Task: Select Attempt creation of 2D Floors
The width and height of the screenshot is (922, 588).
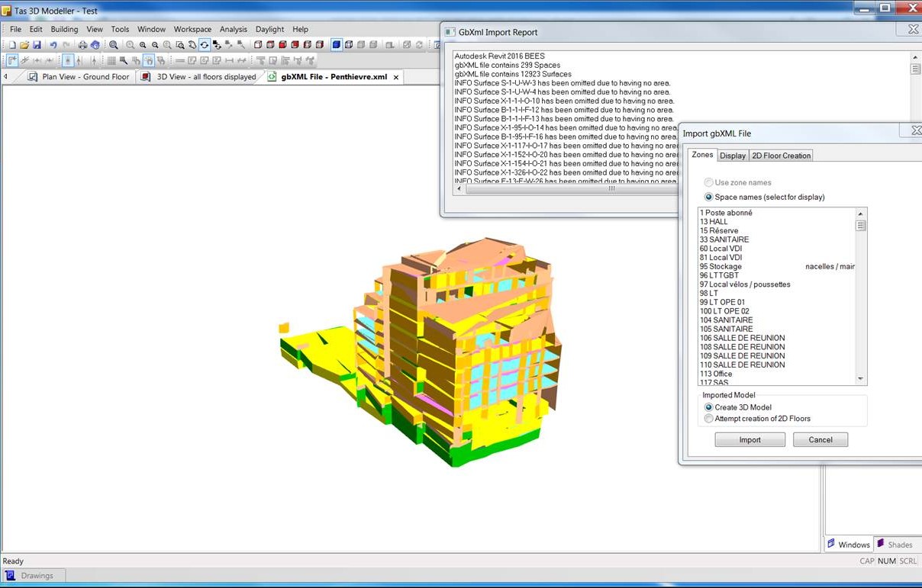Action: (709, 419)
